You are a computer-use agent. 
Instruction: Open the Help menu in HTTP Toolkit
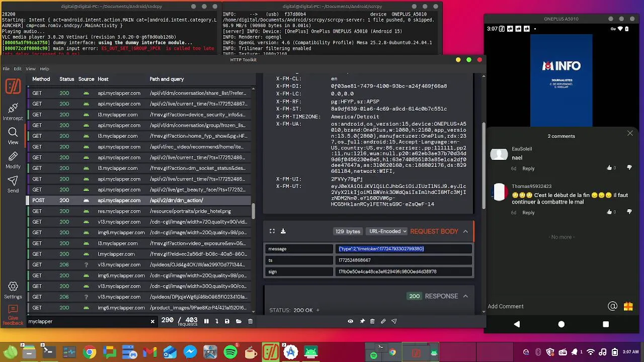[x=44, y=69]
